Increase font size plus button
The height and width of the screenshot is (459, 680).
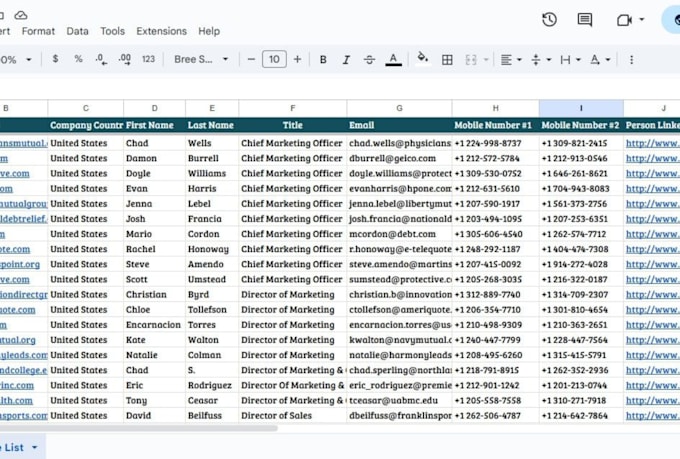pos(298,59)
